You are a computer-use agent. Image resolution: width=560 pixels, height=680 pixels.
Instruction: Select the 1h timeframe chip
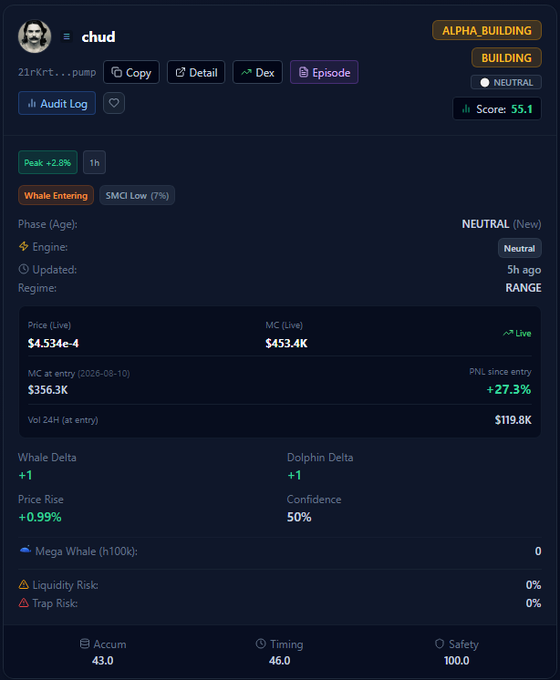tap(95, 163)
